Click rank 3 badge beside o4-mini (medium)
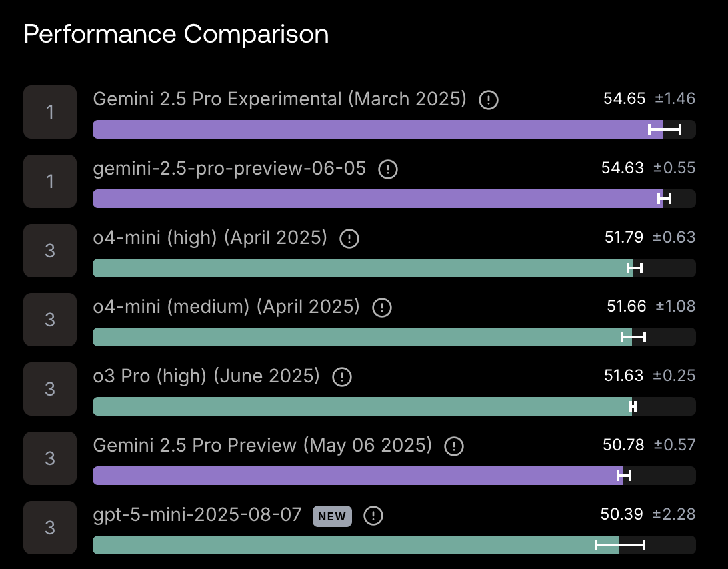The height and width of the screenshot is (569, 728). (50, 320)
